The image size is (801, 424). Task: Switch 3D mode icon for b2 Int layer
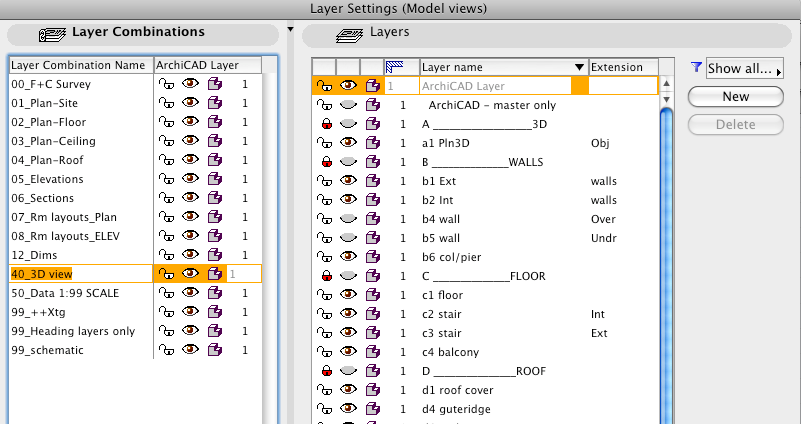(373, 200)
